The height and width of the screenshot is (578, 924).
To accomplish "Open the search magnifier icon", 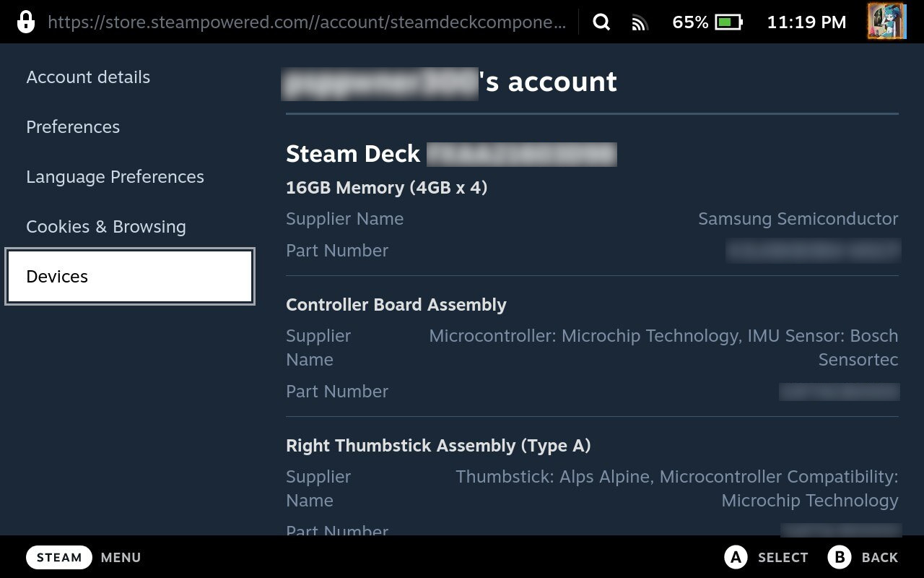I will 601,22.
